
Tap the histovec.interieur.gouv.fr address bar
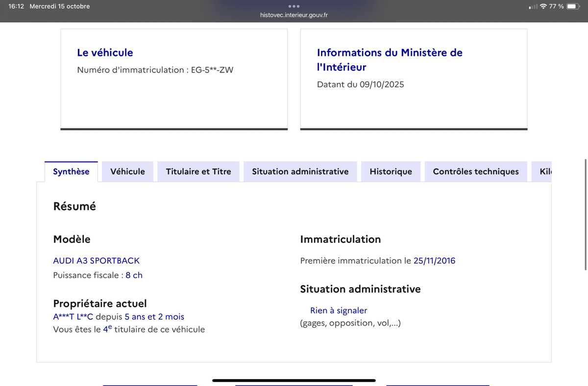294,15
